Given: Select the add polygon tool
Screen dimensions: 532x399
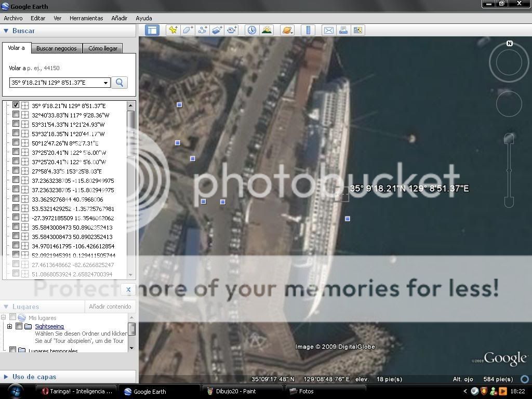Looking at the screenshot, I should (x=188, y=30).
